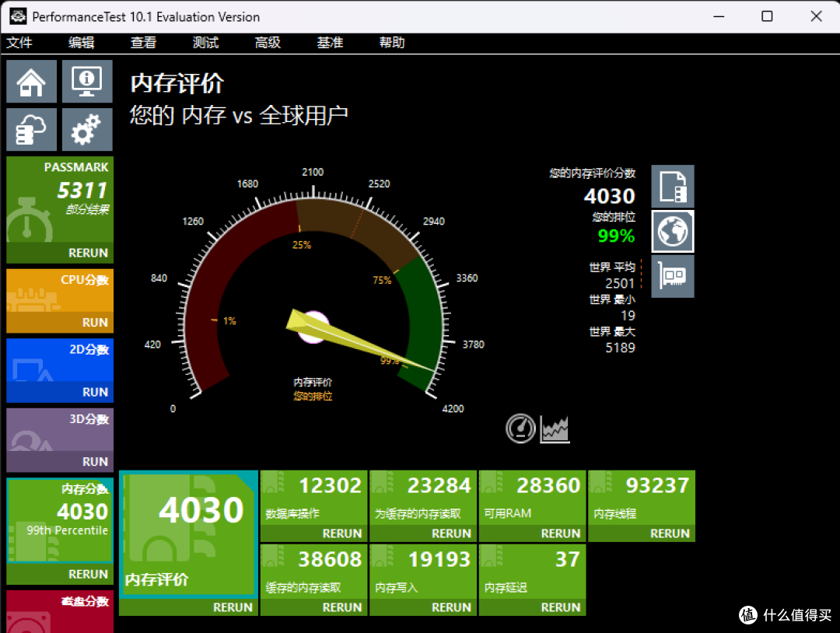Click the 世界 平均 2501 value
Screen dimensions: 840x633
coord(620,283)
